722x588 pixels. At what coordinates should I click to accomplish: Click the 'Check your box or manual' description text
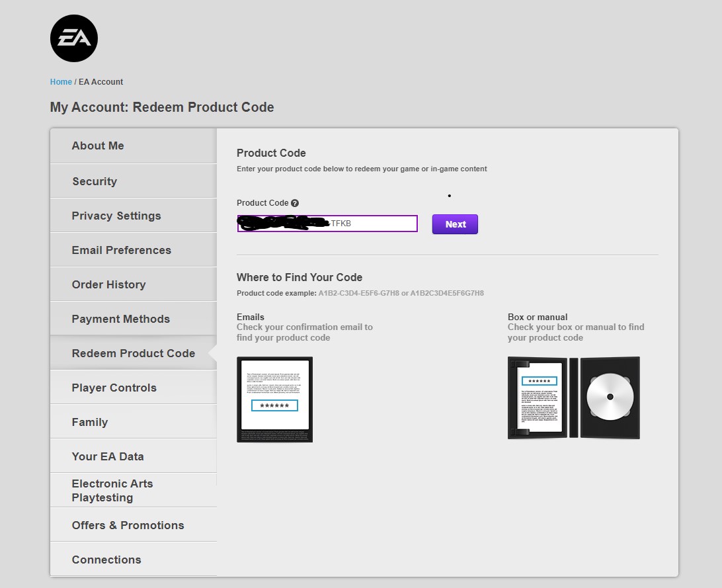pyautogui.click(x=576, y=333)
